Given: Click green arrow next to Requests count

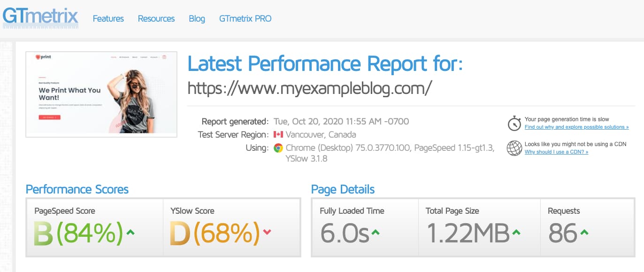Looking at the screenshot, I should click(x=584, y=232).
